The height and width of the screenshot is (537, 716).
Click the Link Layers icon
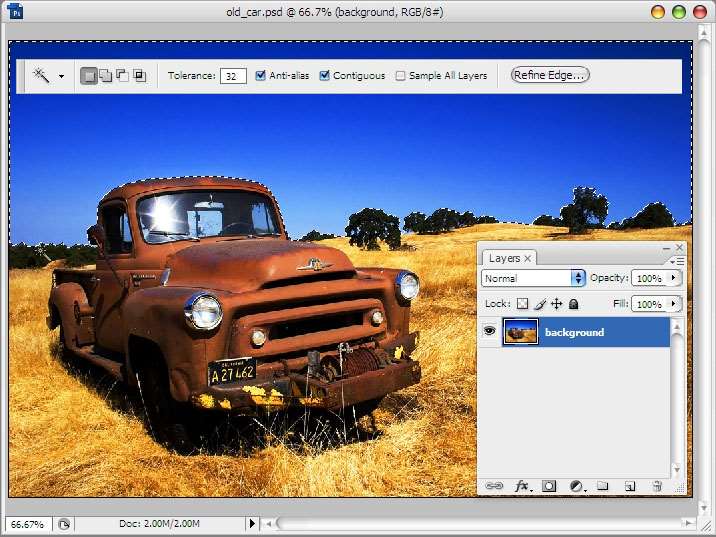point(494,486)
